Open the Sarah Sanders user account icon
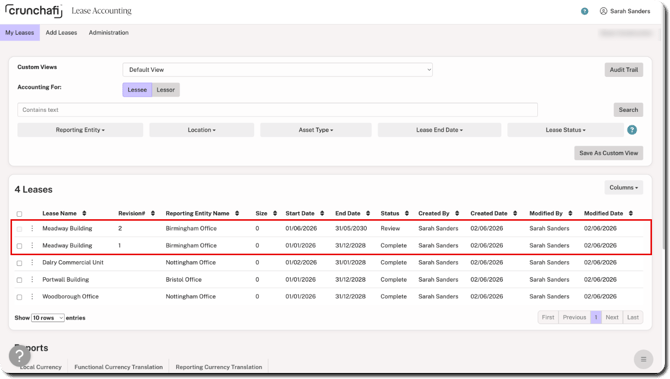This screenshot has height=379, width=670. point(603,11)
